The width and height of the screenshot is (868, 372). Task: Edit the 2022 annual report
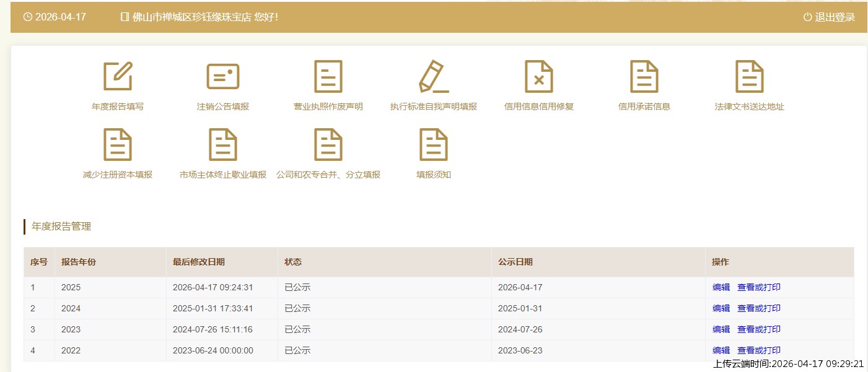(x=721, y=350)
